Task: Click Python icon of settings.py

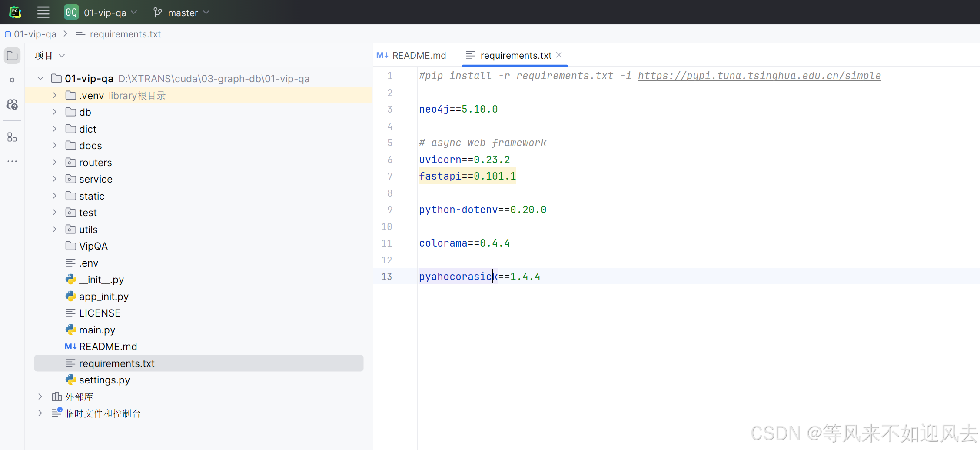Action: (x=71, y=380)
